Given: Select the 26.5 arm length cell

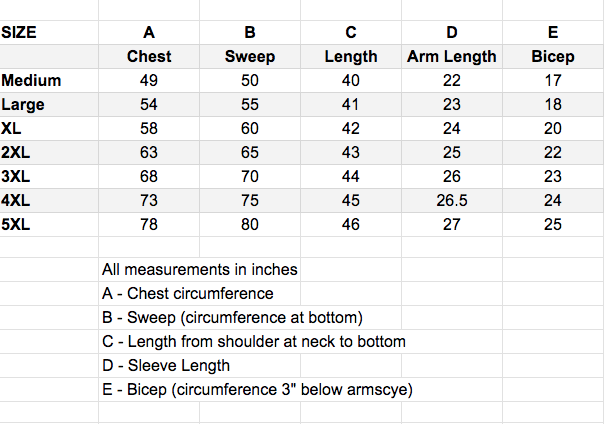Looking at the screenshot, I should coord(451,200).
